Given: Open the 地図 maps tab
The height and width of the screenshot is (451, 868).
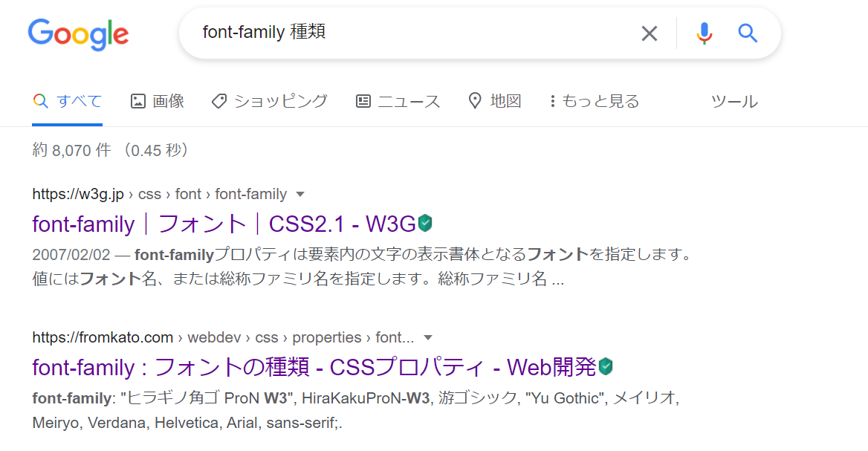Looking at the screenshot, I should [495, 101].
